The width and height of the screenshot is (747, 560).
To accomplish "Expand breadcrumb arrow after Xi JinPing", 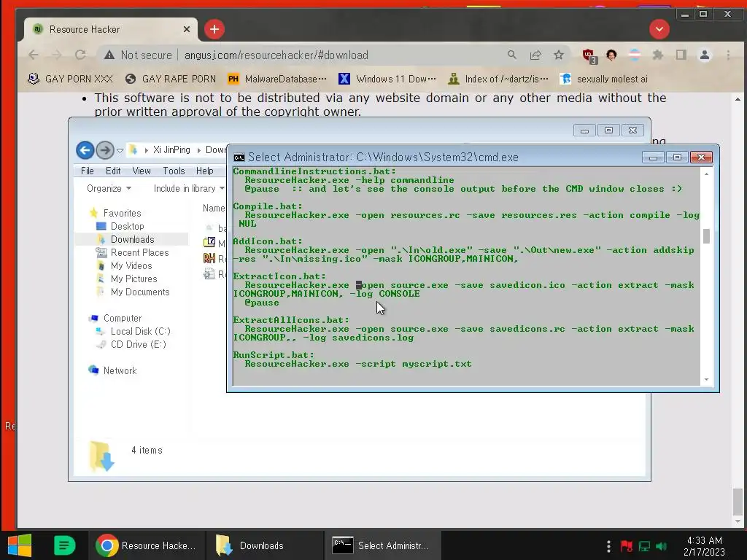I will coord(198,150).
